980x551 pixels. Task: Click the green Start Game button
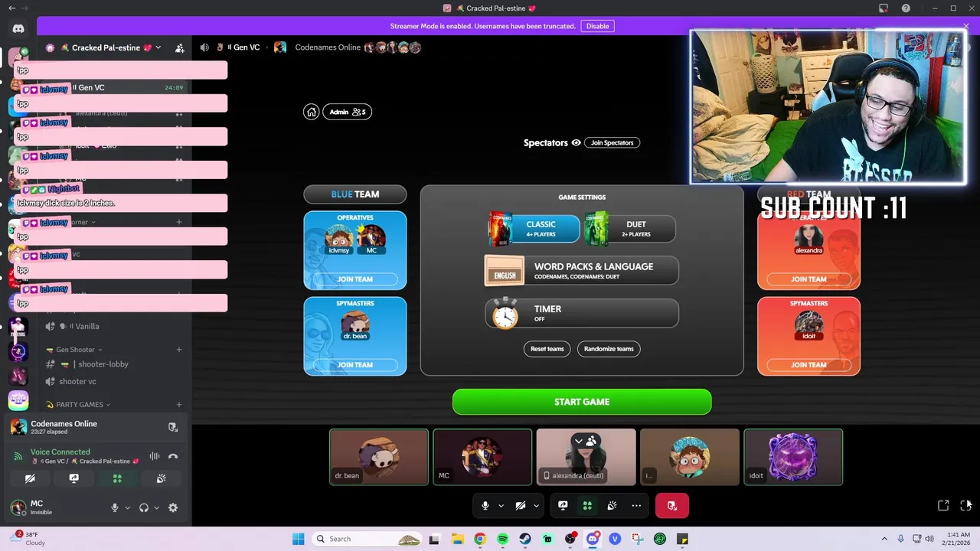582,402
